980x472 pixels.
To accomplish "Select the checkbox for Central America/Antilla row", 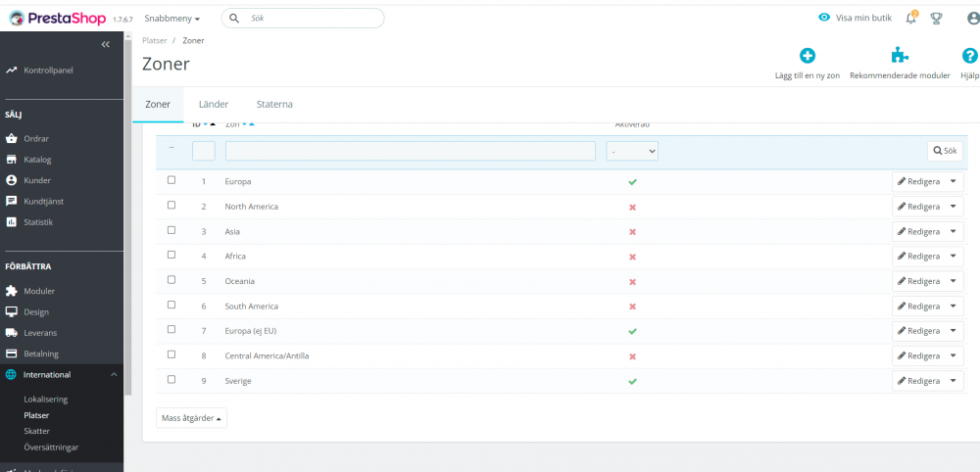I will click(x=171, y=354).
